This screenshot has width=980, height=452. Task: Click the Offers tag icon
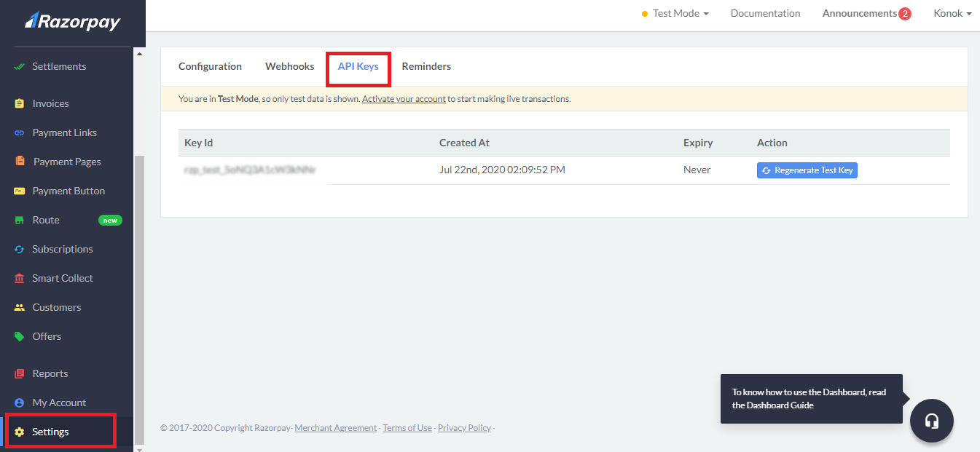tap(20, 336)
